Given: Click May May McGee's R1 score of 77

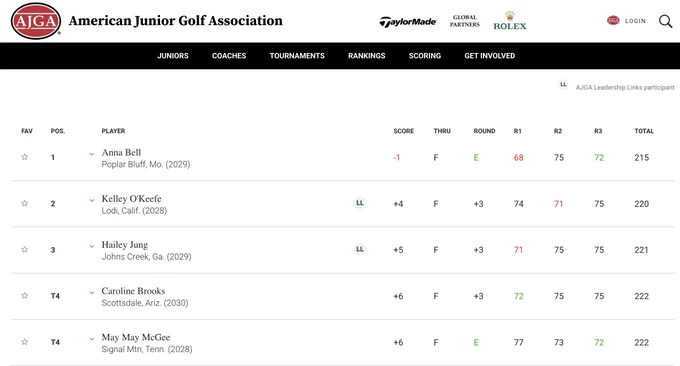Looking at the screenshot, I should point(518,343).
